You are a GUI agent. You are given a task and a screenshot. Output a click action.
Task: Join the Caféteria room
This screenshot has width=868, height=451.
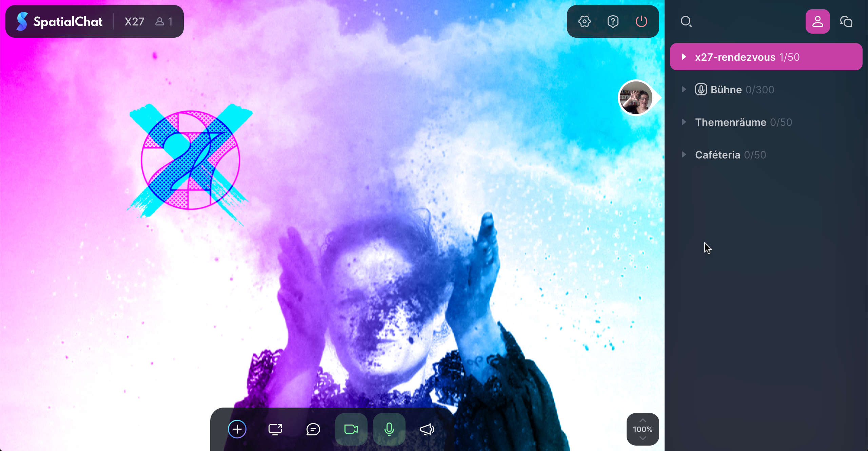tap(766, 154)
